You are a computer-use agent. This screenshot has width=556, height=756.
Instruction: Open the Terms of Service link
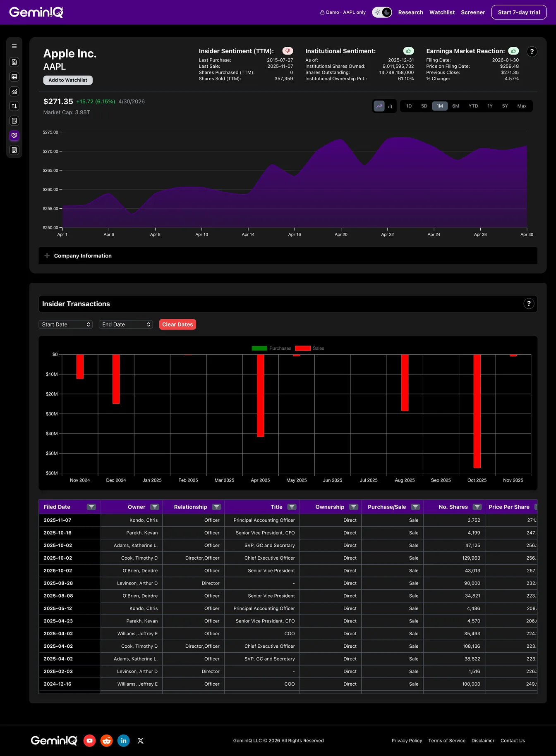447,741
